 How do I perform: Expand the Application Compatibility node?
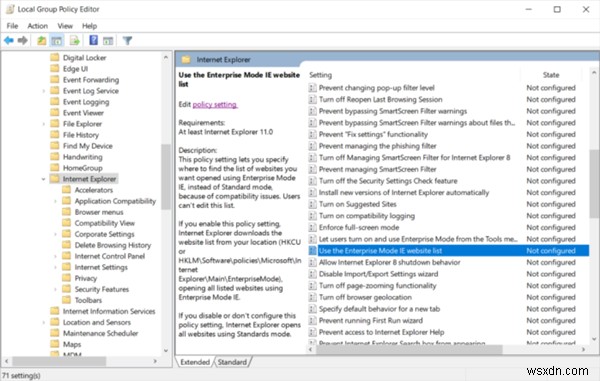(x=55, y=201)
